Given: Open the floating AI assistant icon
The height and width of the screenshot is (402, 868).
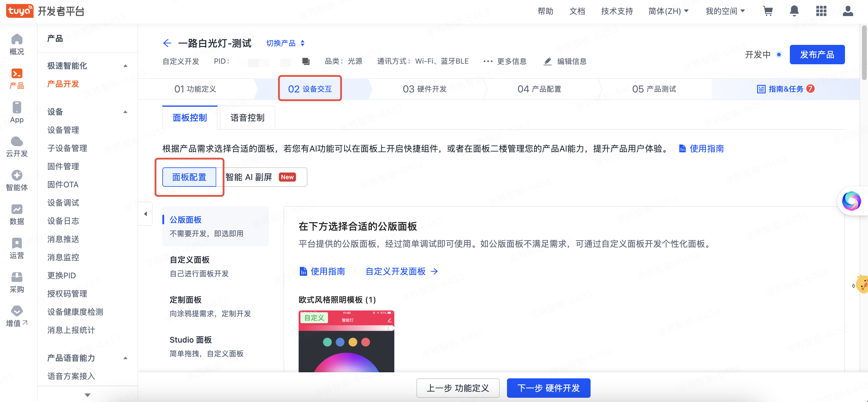Looking at the screenshot, I should click(x=851, y=201).
